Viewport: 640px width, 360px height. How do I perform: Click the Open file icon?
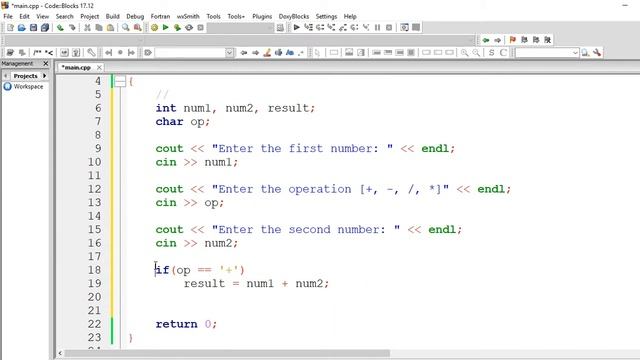pyautogui.click(x=22, y=27)
